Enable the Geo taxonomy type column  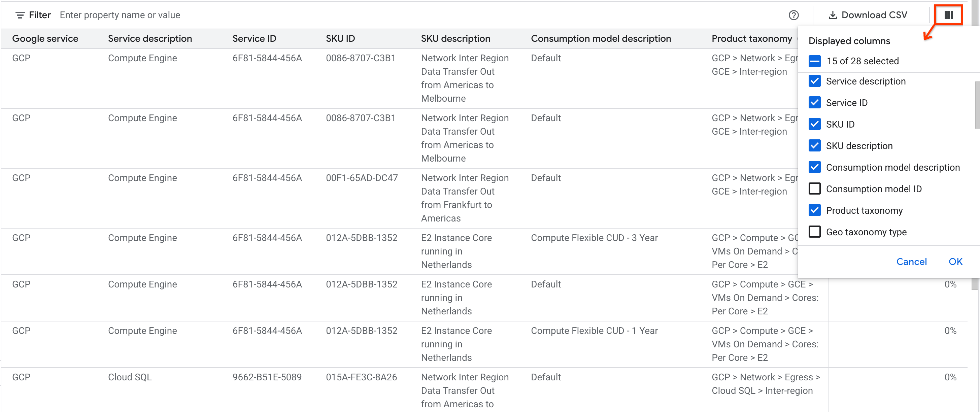point(814,232)
